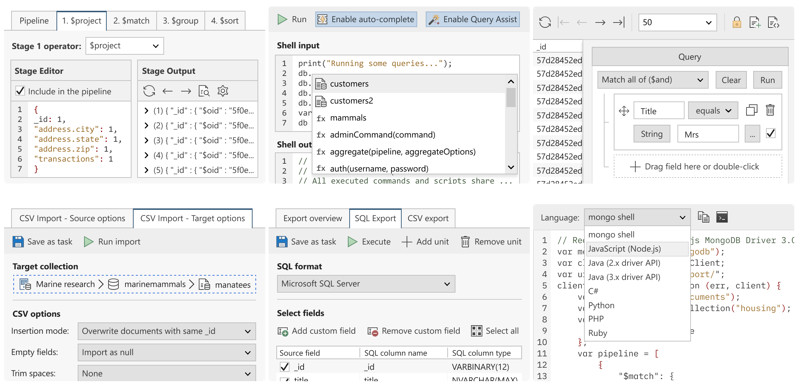The image size is (800, 389).
Task: Switch to the Pipeline tab
Action: click(x=34, y=21)
